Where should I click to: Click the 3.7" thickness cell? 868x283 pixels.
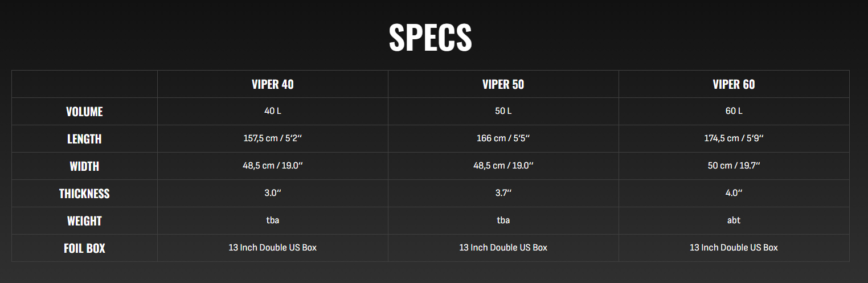503,193
